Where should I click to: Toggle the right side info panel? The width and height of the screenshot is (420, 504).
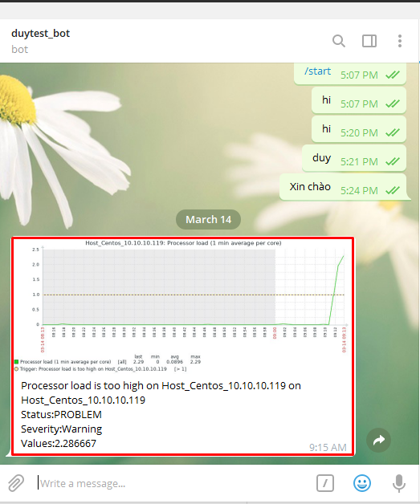[x=369, y=41]
